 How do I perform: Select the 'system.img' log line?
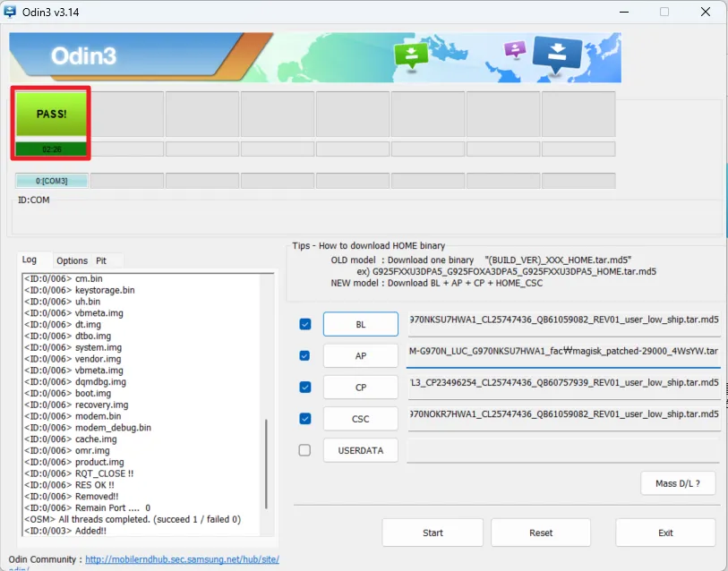point(73,347)
